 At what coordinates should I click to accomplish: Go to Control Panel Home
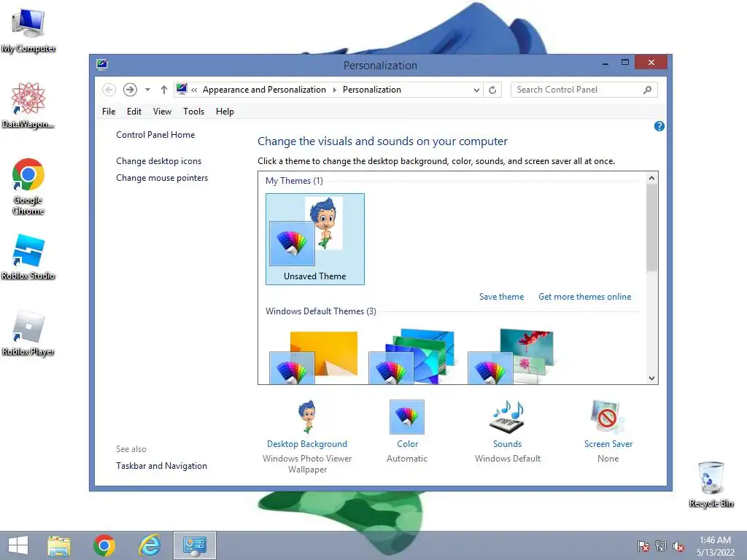coord(155,135)
